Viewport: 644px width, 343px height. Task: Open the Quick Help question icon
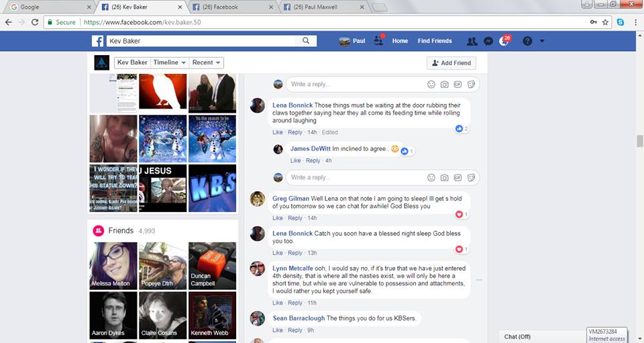point(527,41)
